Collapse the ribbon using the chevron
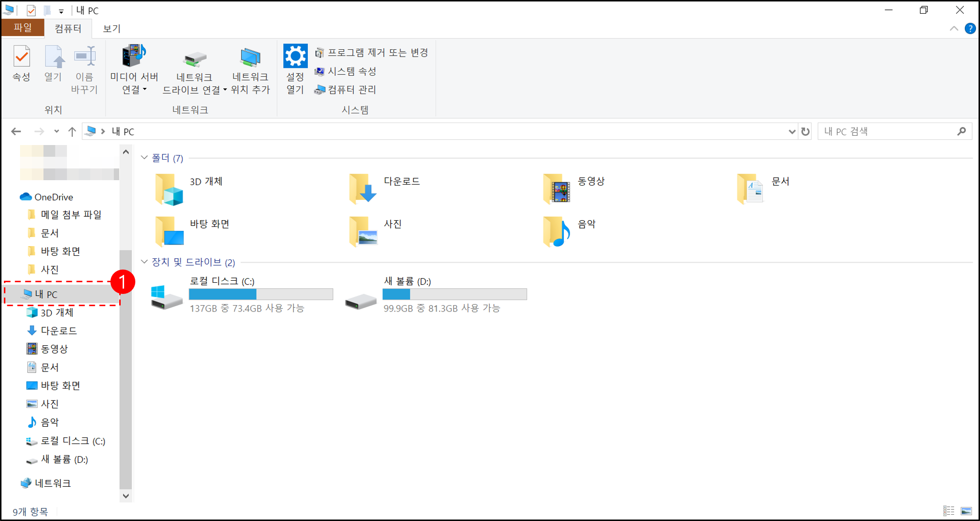The width and height of the screenshot is (980, 521). point(954,28)
